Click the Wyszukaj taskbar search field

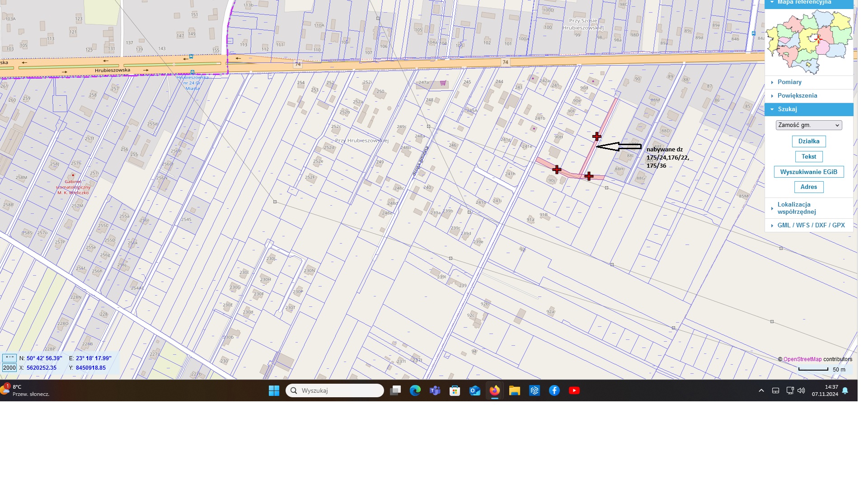335,390
